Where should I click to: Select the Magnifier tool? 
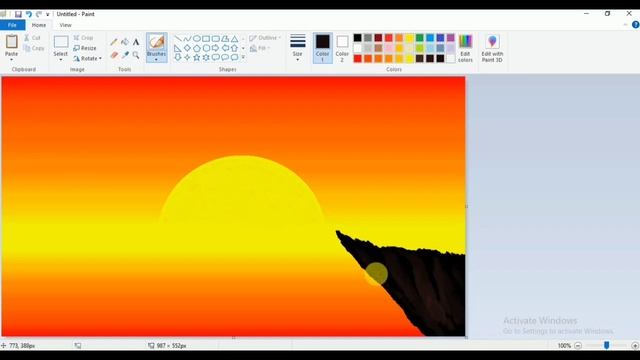(136, 55)
